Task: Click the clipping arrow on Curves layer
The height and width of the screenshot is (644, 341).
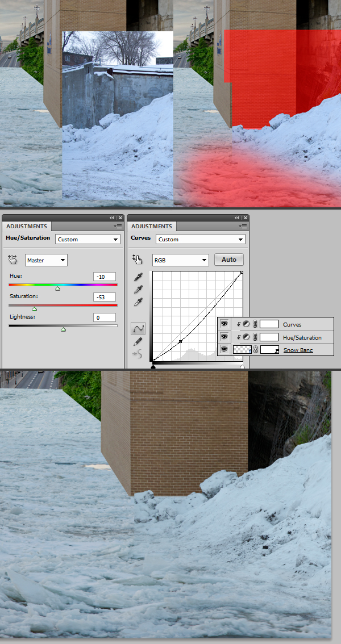Action: tap(239, 324)
